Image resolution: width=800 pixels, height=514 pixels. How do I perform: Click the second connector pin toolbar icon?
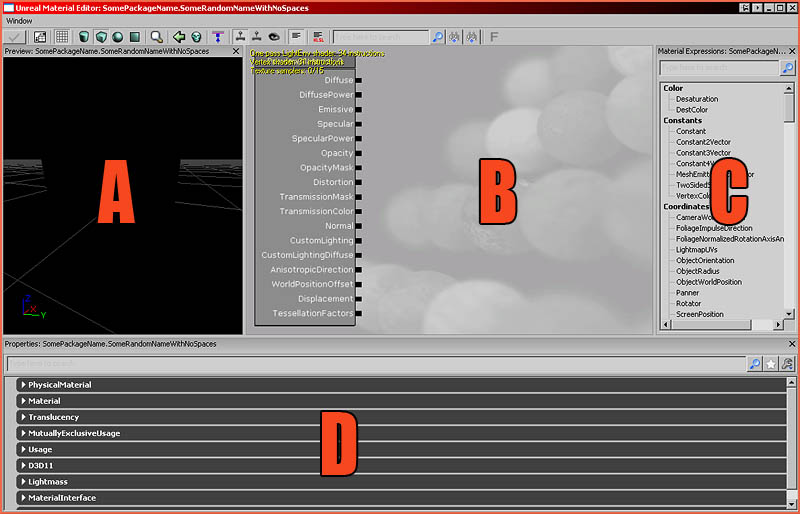click(257, 37)
